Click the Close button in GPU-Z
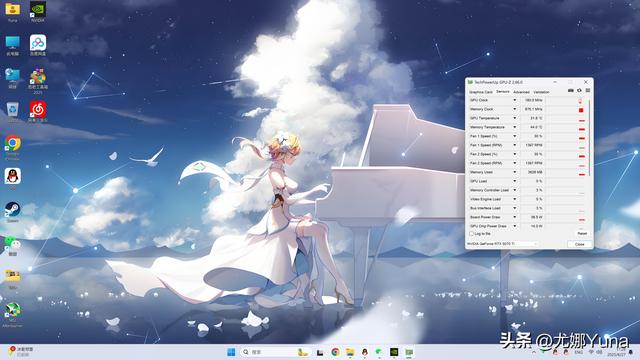 (580, 244)
